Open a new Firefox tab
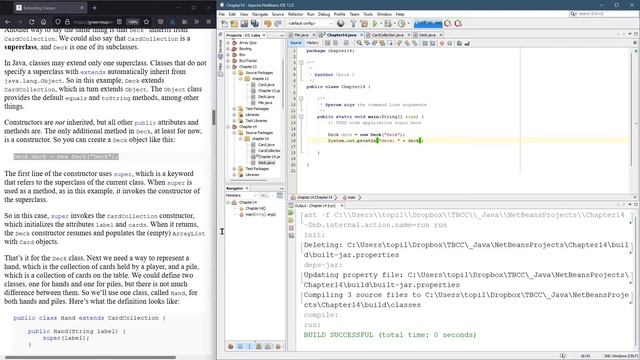Screen dimensions: 640x360 click(x=94, y=8)
